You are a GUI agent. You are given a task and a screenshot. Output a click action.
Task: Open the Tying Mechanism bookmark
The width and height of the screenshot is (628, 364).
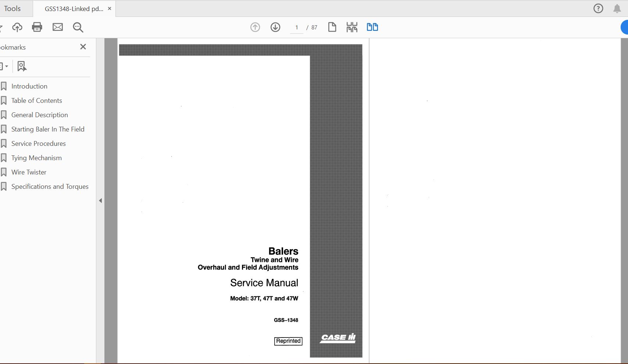point(36,158)
